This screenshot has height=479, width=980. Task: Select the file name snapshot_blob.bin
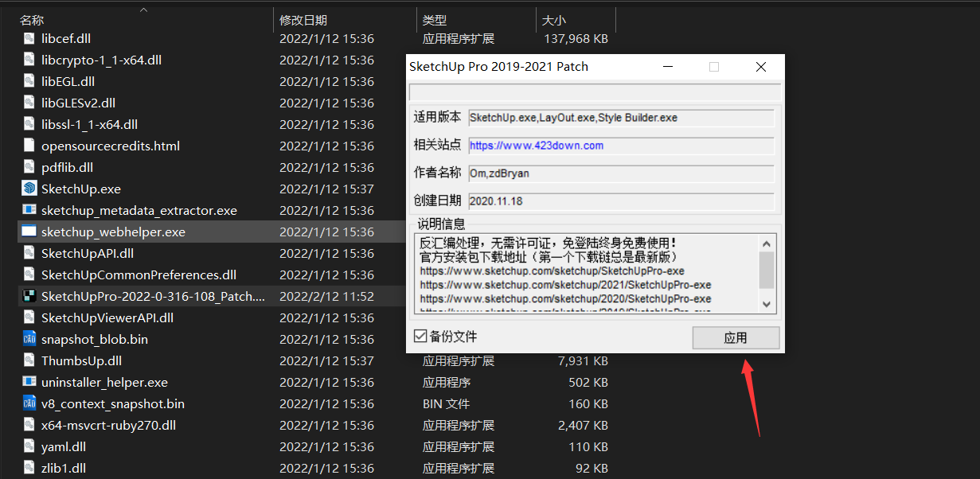tap(95, 339)
